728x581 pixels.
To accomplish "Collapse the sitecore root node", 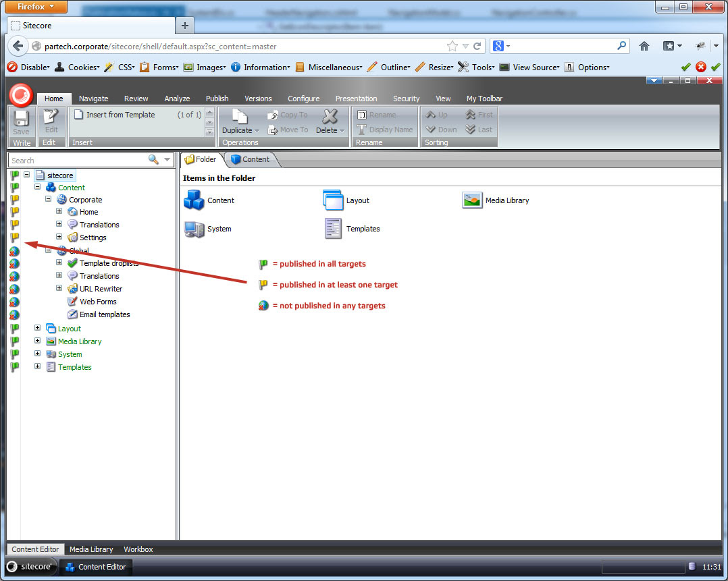I will tap(27, 175).
